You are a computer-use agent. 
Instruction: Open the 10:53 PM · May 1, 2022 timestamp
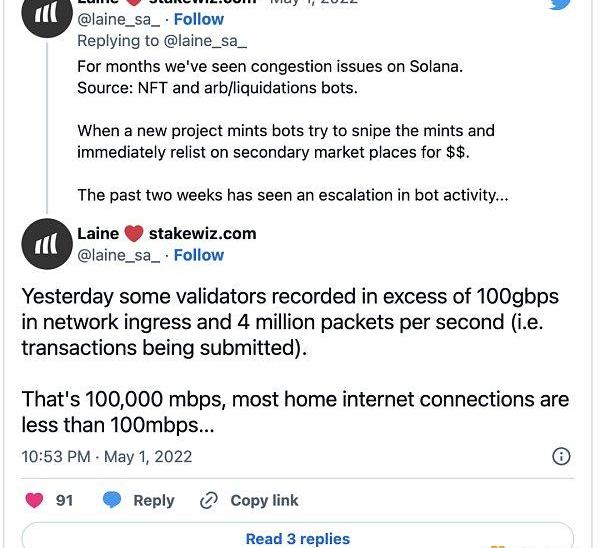coord(107,456)
